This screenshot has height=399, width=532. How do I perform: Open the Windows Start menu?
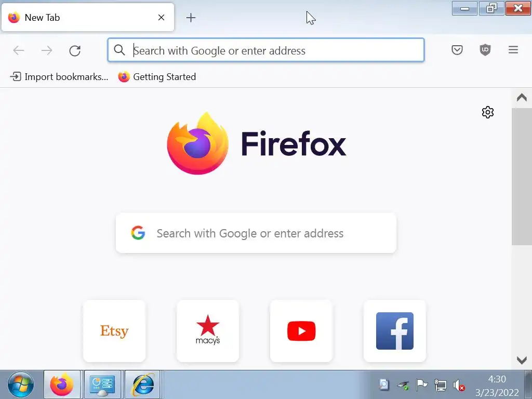pyautogui.click(x=21, y=385)
